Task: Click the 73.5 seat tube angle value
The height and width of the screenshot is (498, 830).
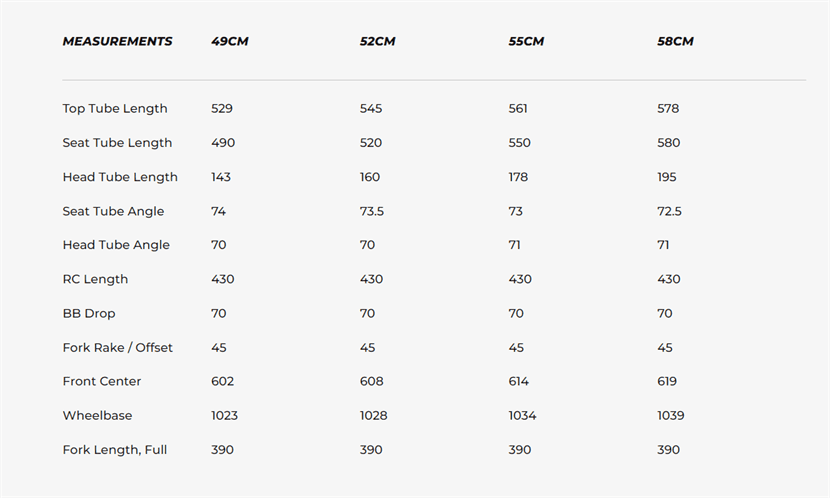Action: point(372,211)
